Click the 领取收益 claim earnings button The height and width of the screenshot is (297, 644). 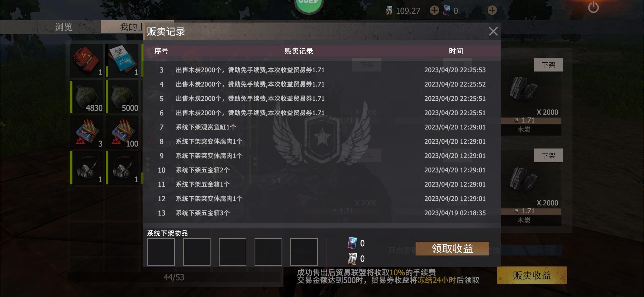coord(452,249)
